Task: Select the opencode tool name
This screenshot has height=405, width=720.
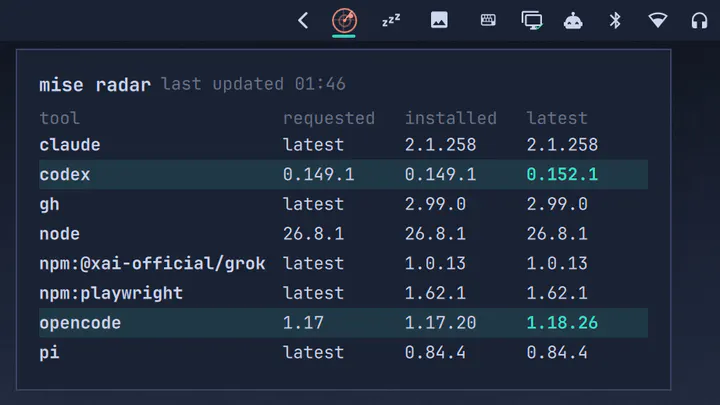Action: [x=80, y=323]
